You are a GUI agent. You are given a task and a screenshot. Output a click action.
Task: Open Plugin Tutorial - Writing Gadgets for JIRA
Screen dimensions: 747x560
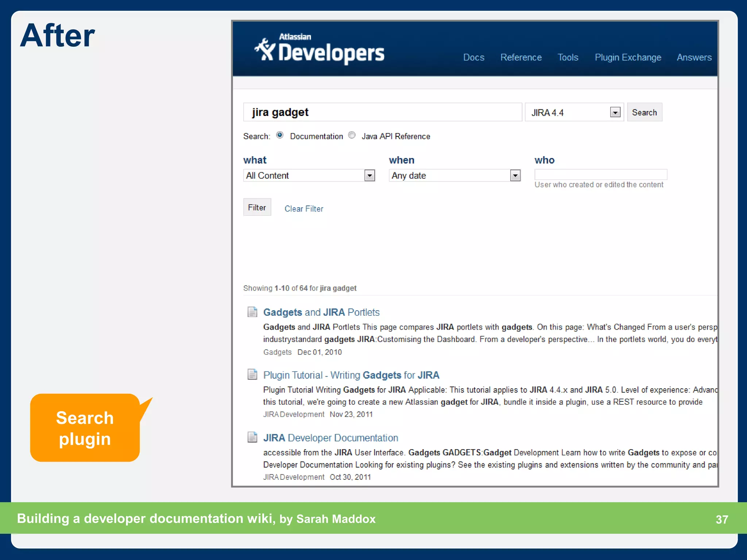click(351, 375)
